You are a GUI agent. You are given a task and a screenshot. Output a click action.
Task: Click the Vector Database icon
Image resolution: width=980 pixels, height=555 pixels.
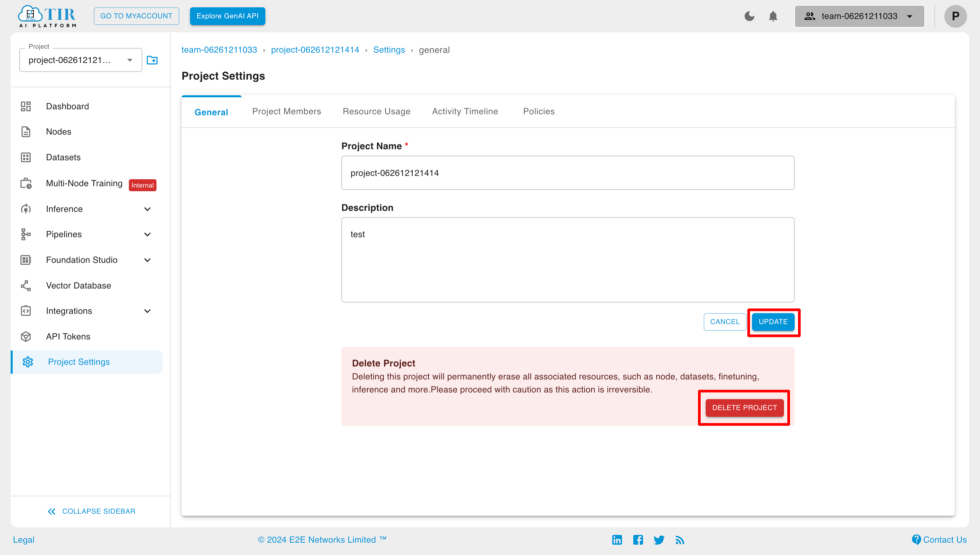[26, 285]
